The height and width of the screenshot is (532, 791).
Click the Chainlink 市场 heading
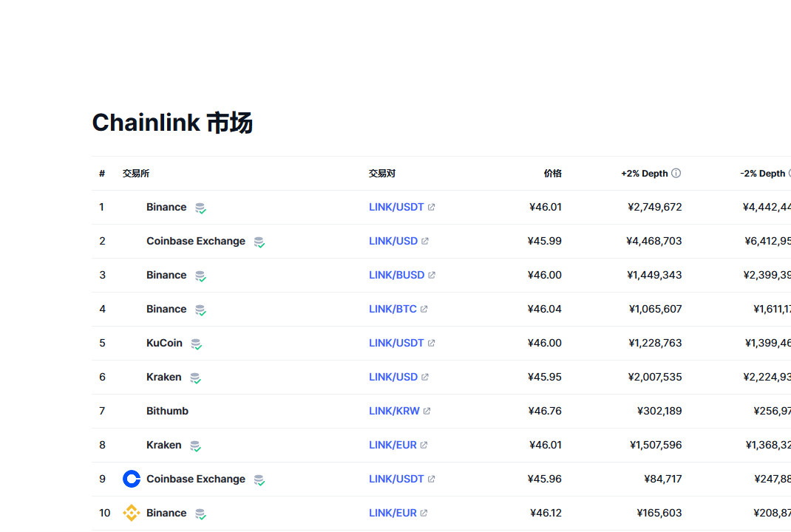172,123
